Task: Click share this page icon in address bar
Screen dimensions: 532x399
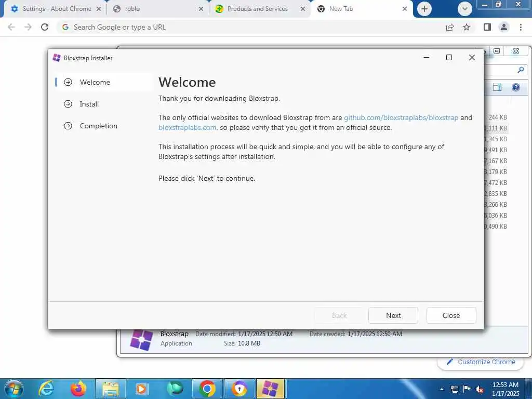Action: (450, 27)
